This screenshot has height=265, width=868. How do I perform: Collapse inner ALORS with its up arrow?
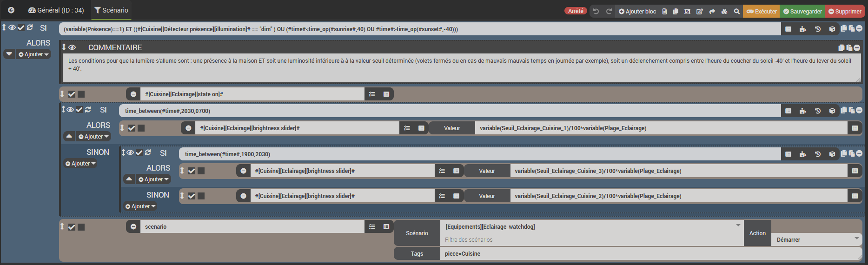pyautogui.click(x=129, y=179)
